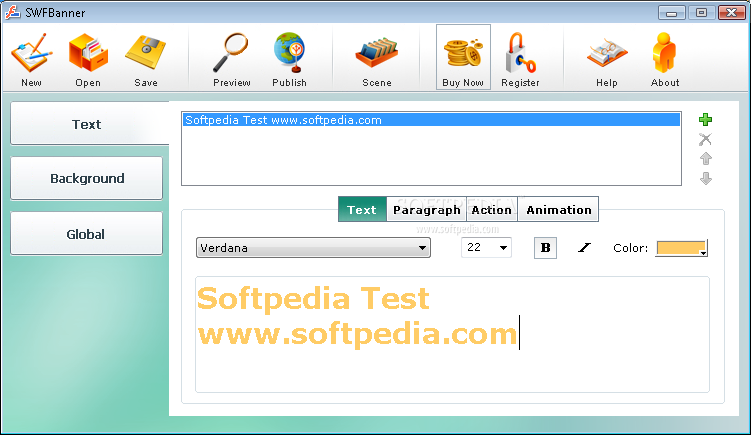Open the Register padlock icon

pyautogui.click(x=520, y=53)
